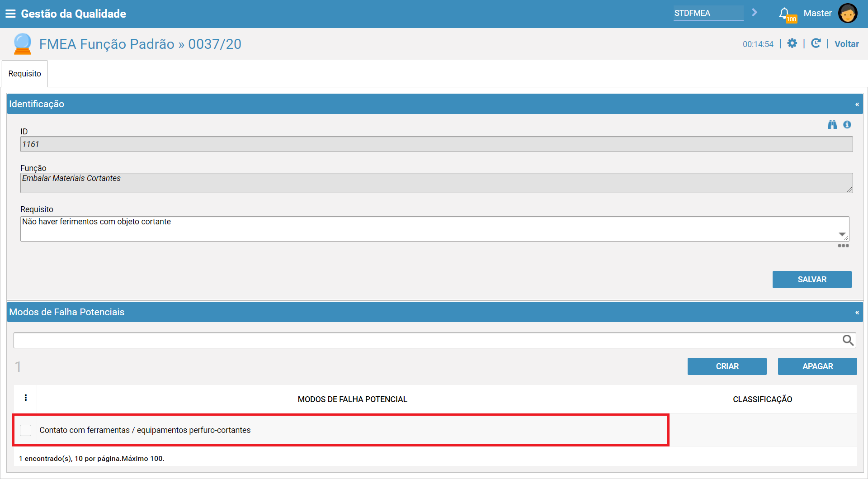868x484 pixels.
Task: Click the APAGAR button
Action: click(817, 366)
